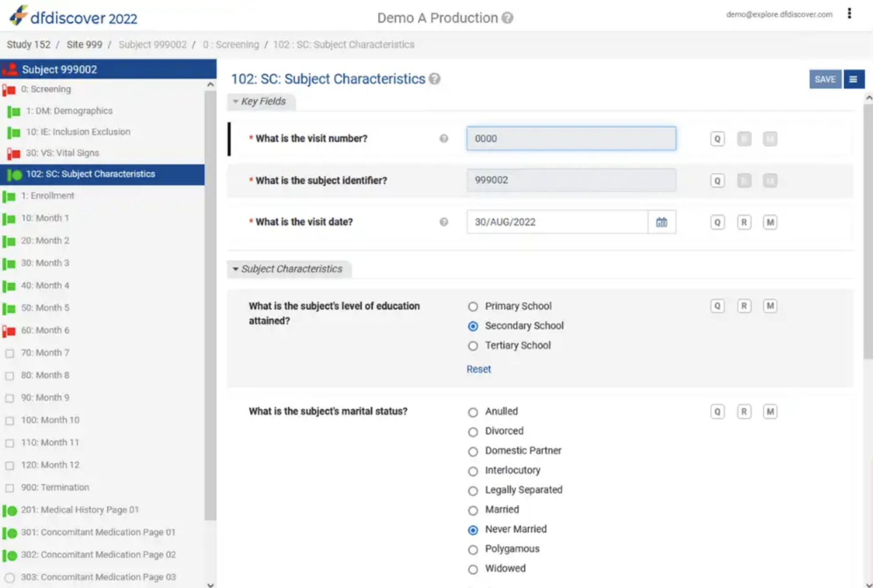Open the hamburger menu next to SAVE
The height and width of the screenshot is (588, 873).
[853, 79]
